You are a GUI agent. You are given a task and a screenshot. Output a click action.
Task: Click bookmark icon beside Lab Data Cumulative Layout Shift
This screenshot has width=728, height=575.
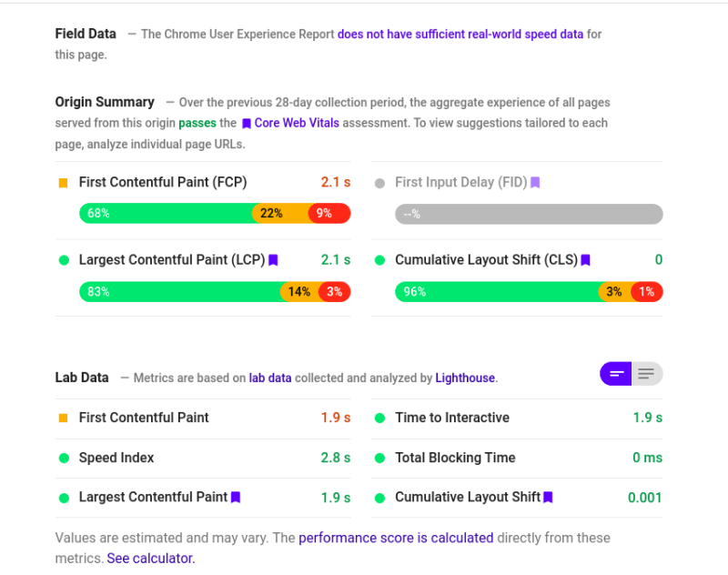(x=548, y=498)
